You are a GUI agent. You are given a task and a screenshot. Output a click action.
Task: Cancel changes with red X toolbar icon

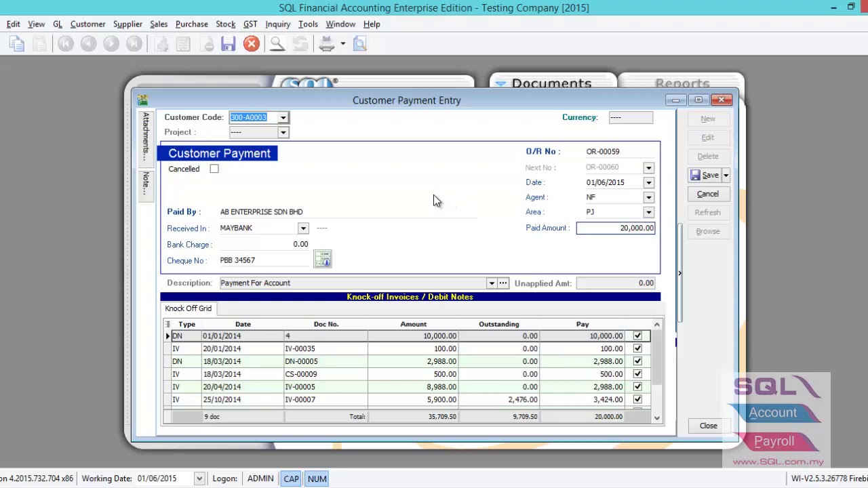point(252,44)
